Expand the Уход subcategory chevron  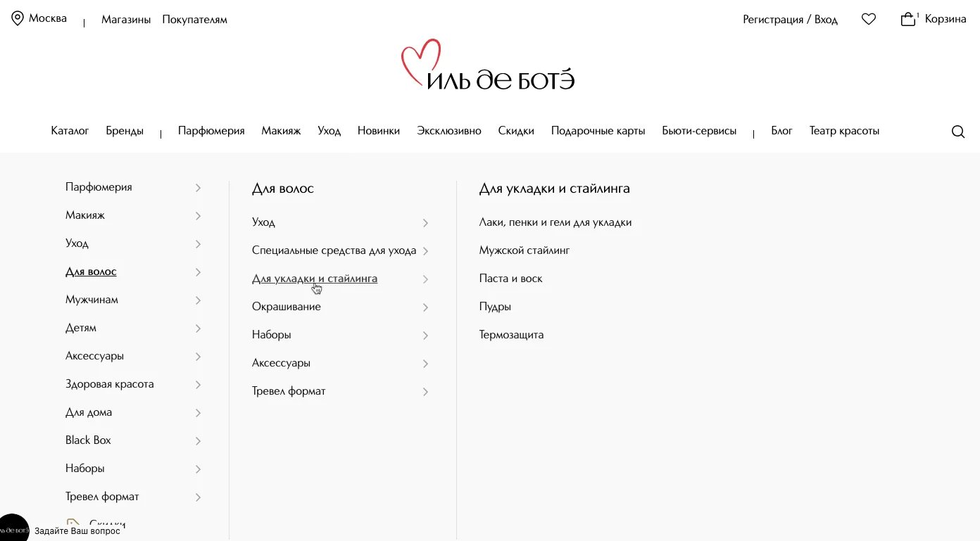[425, 222]
